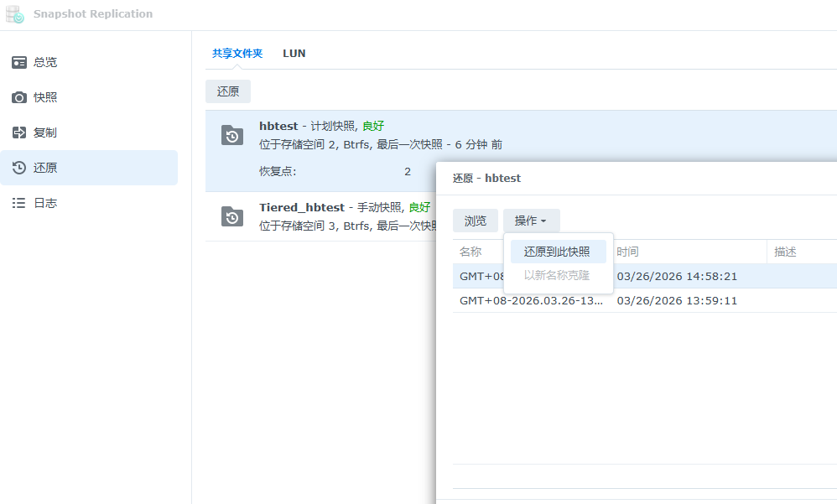Click the Replication (复制) sidebar icon
The height and width of the screenshot is (504, 837).
tap(19, 133)
